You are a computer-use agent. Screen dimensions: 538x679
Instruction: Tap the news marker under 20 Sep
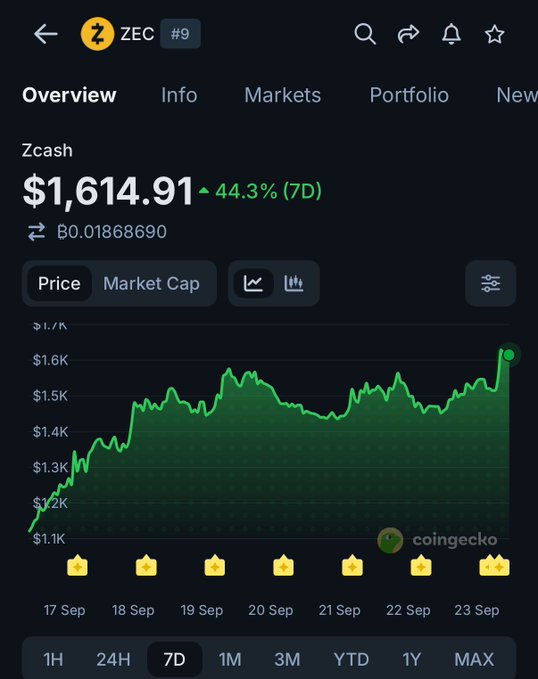[x=283, y=565]
